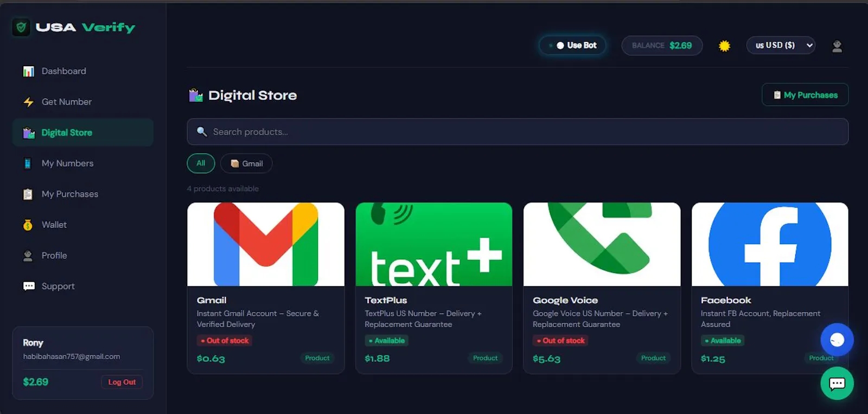Filter products by Gmail category

(246, 163)
